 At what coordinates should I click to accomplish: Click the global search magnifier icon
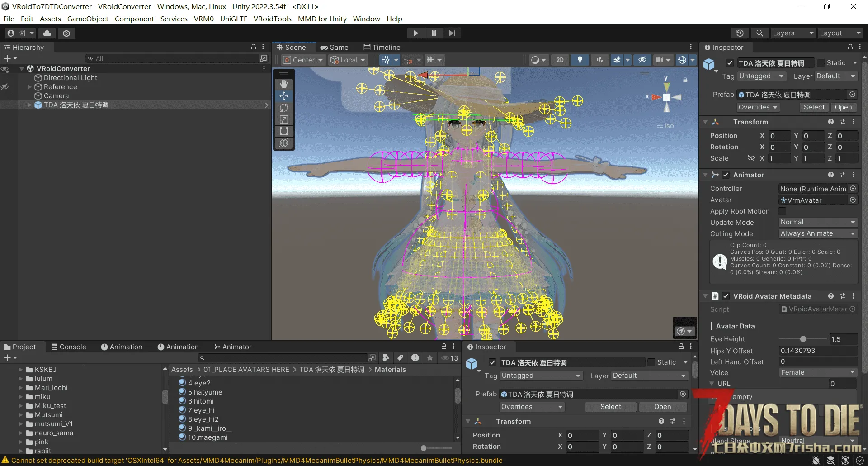[x=759, y=33]
